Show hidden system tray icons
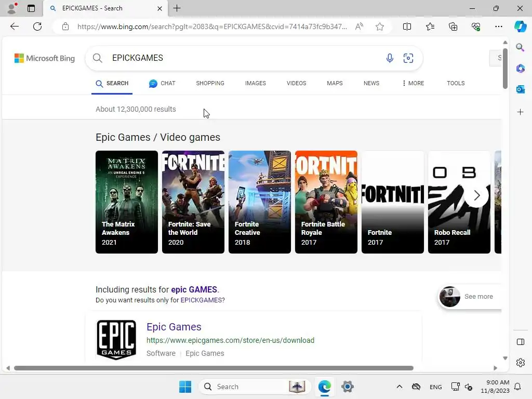 tap(400, 387)
